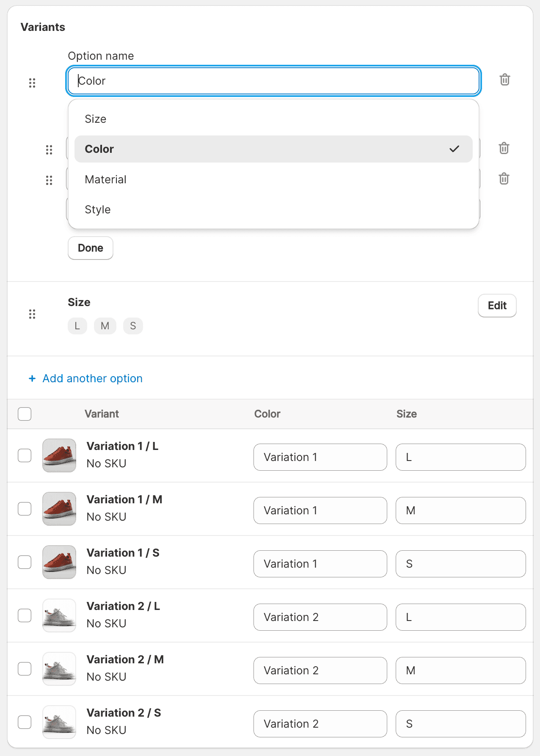The width and height of the screenshot is (540, 756).
Task: Open red shoe thumbnail for Variation 1 / L
Action: tap(59, 455)
